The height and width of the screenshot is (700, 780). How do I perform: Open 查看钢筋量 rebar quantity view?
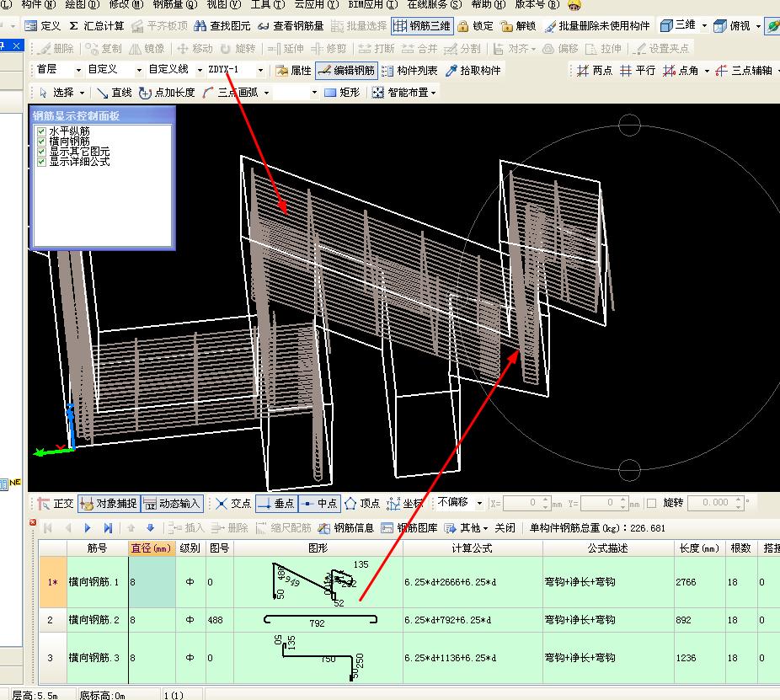click(291, 26)
